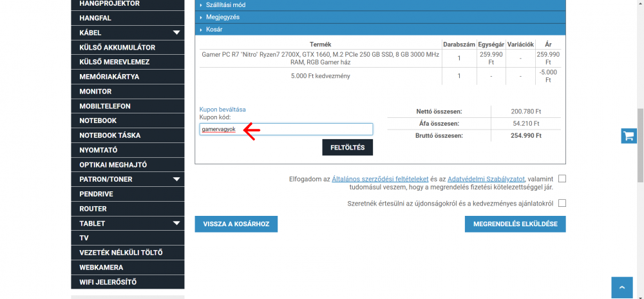Tick the newsletter subscription checkbox
644x299 pixels.
tap(562, 203)
